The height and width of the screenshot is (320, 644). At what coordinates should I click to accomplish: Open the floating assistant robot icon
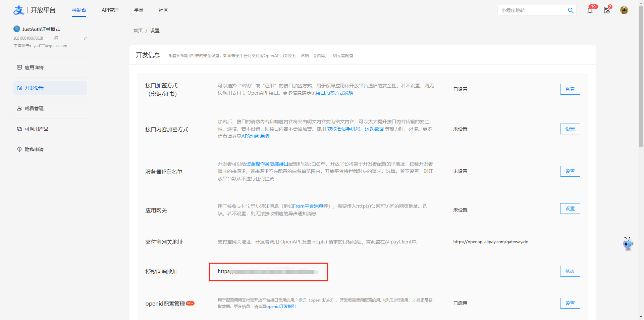coord(628,243)
